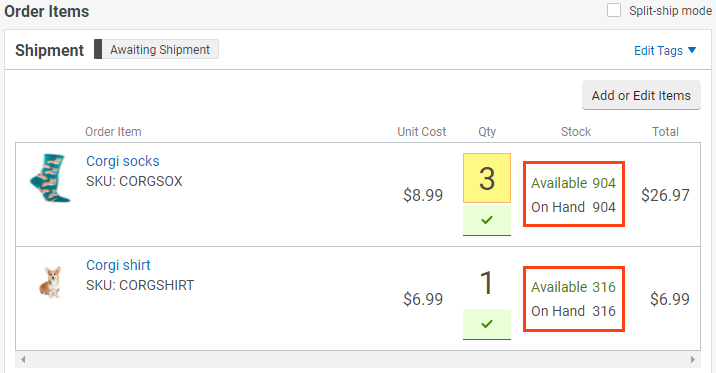The width and height of the screenshot is (716, 373).
Task: Click the Edit Tags blue triangle arrow
Action: click(692, 50)
